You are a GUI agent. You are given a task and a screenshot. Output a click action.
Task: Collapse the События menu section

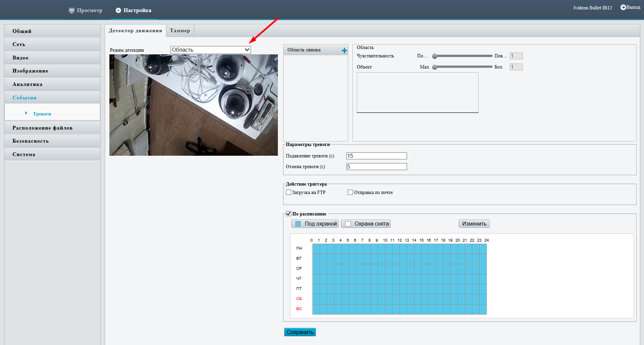click(52, 98)
